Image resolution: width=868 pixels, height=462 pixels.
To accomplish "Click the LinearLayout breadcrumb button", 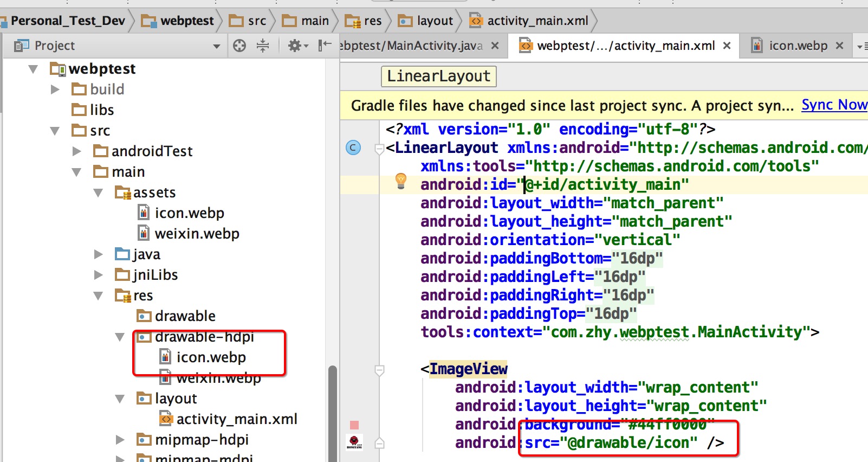I will [x=438, y=76].
